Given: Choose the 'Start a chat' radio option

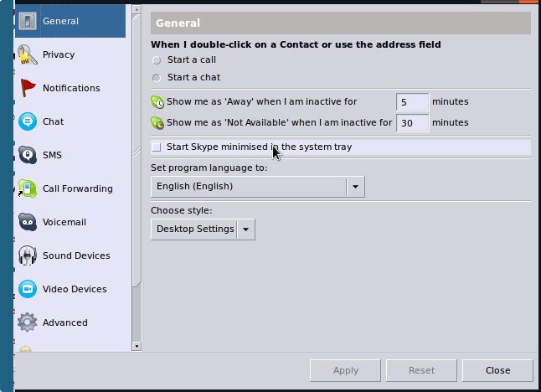Looking at the screenshot, I should pos(157,78).
